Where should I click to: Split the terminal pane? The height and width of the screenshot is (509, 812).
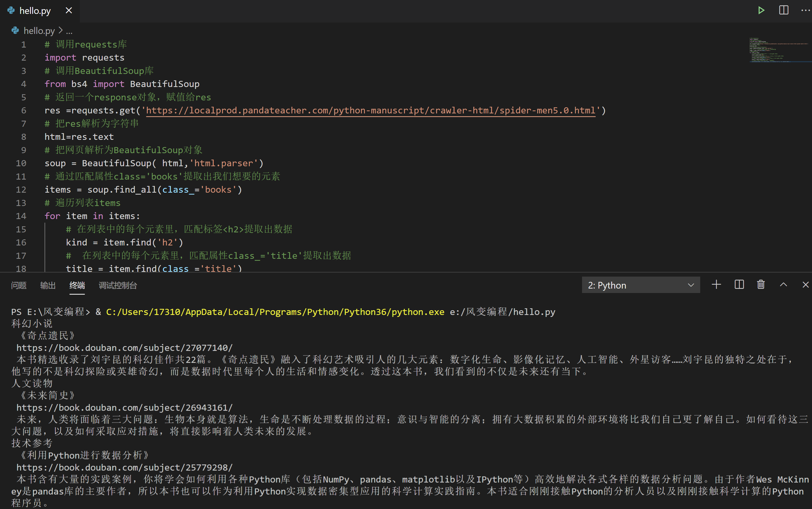(739, 285)
